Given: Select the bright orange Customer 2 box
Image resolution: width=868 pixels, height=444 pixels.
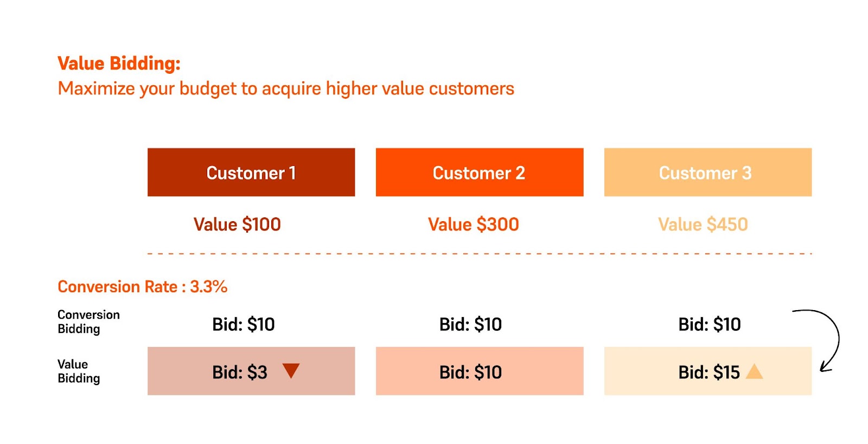Looking at the screenshot, I should [x=480, y=172].
